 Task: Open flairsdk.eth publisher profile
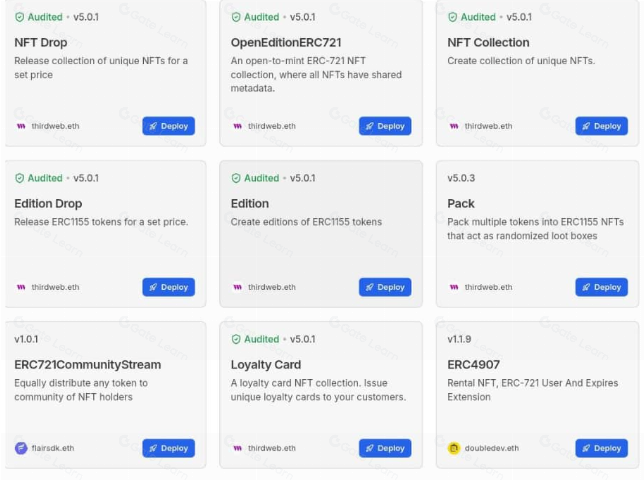click(x=53, y=448)
